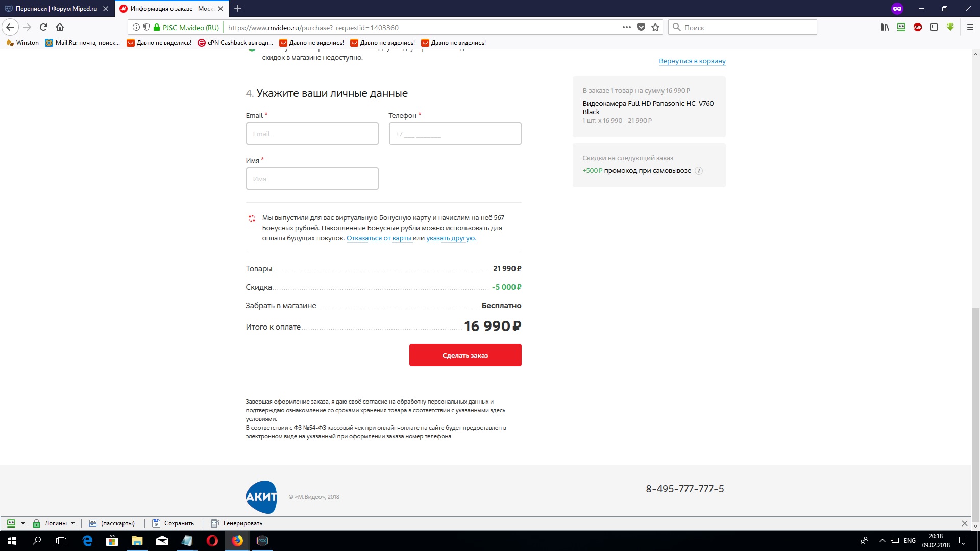Open ePN Cashback bookmark
This screenshot has width=980, height=551.
pyautogui.click(x=235, y=43)
